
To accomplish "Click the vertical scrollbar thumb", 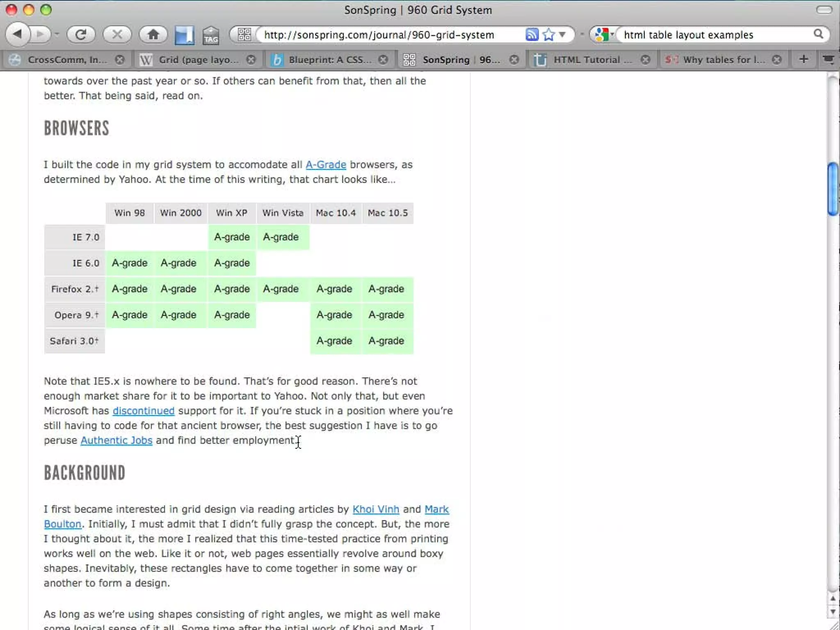I will [833, 189].
